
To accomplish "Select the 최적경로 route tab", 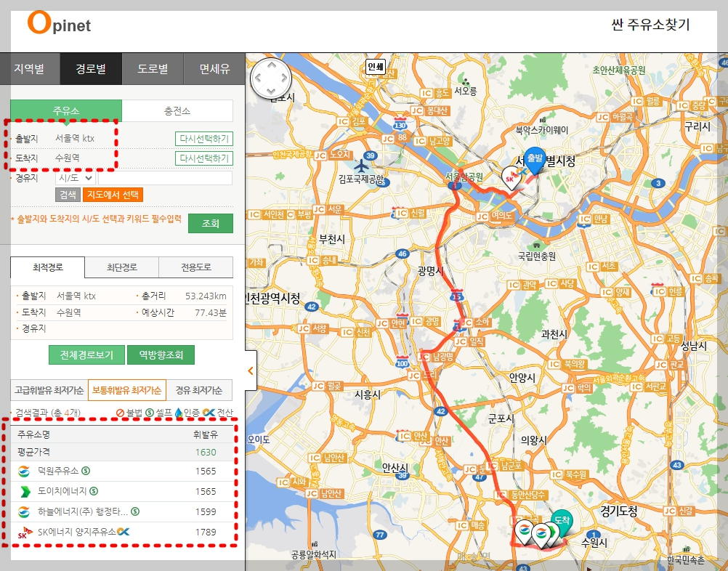I will coord(48,267).
